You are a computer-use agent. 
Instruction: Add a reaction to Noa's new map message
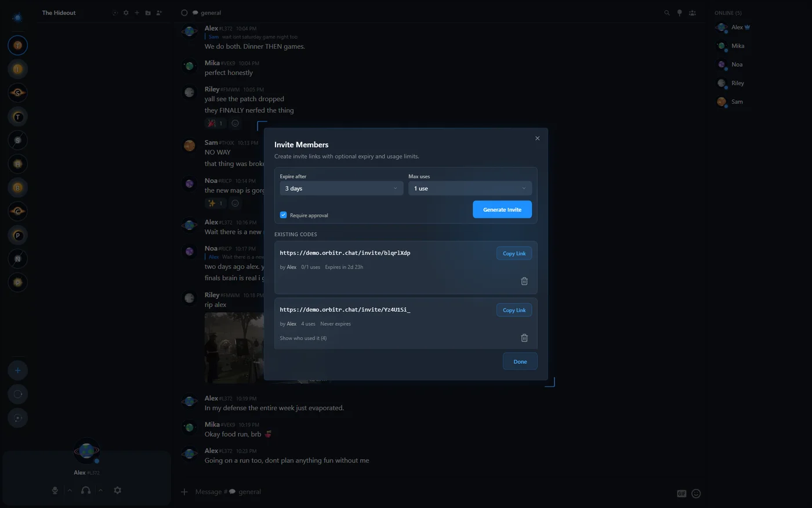tap(235, 203)
